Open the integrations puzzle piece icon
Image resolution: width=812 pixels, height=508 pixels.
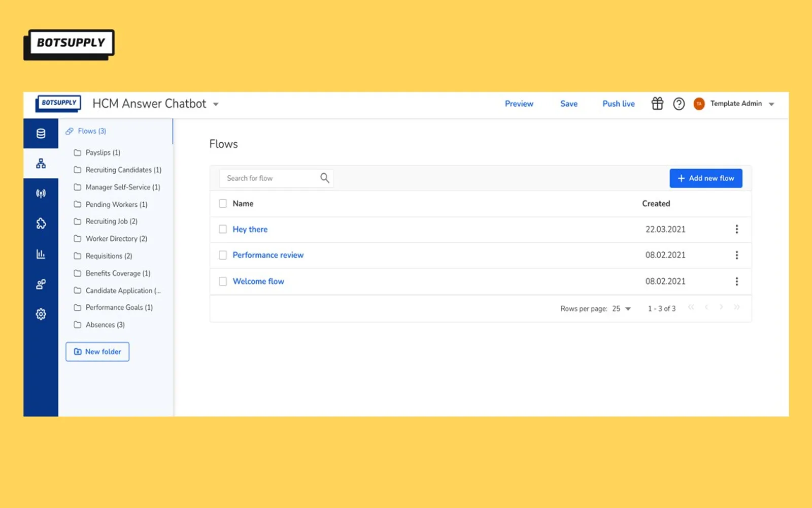41,224
